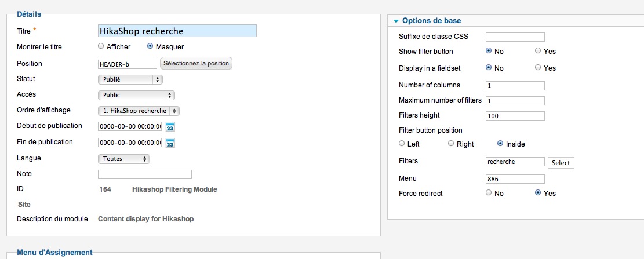Click the Select filters button

click(561, 163)
